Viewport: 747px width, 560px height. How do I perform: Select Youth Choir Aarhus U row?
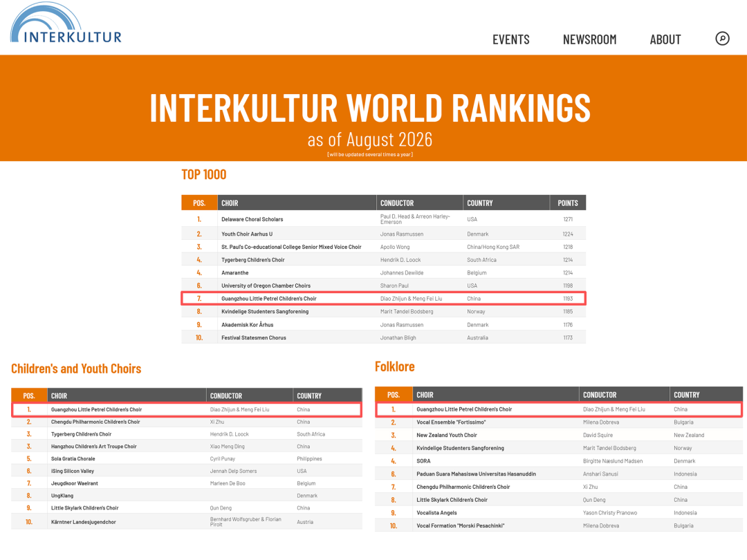click(383, 234)
